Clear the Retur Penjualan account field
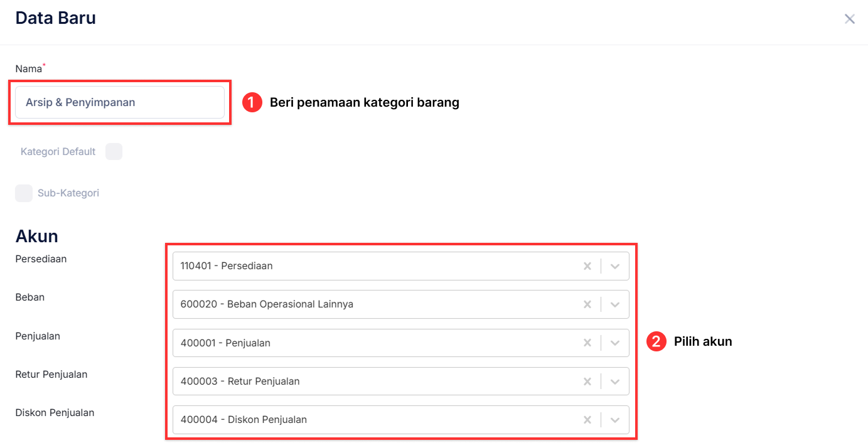868x443 pixels. pos(587,381)
